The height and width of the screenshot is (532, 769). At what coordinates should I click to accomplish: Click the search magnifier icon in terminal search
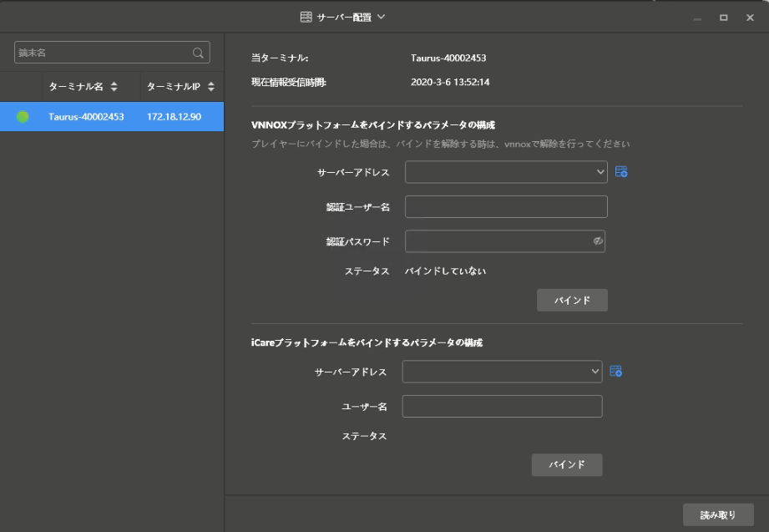click(198, 53)
